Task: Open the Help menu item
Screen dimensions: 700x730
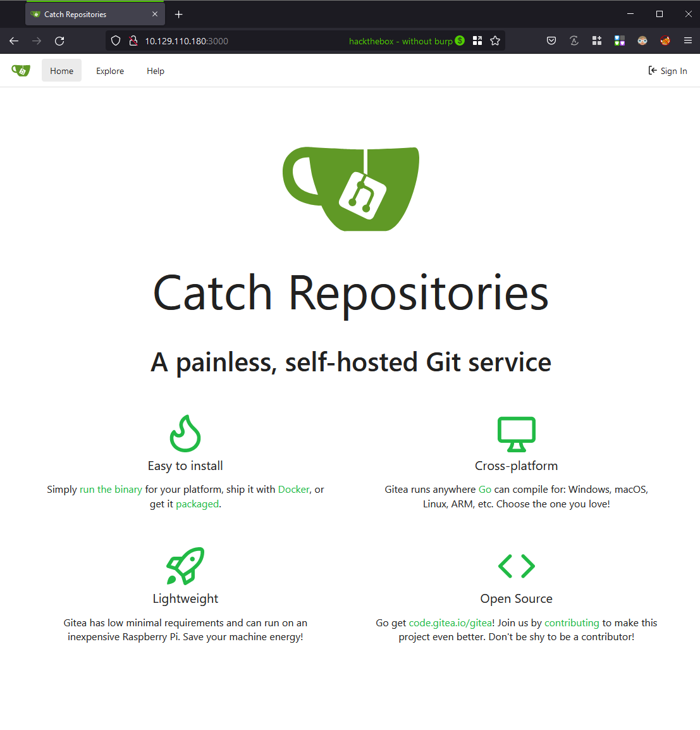Action: (156, 71)
